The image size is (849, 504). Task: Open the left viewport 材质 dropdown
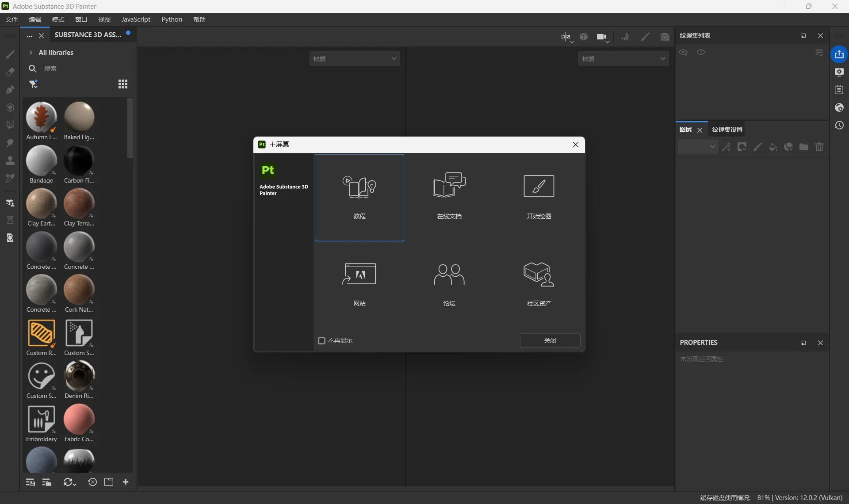(355, 59)
